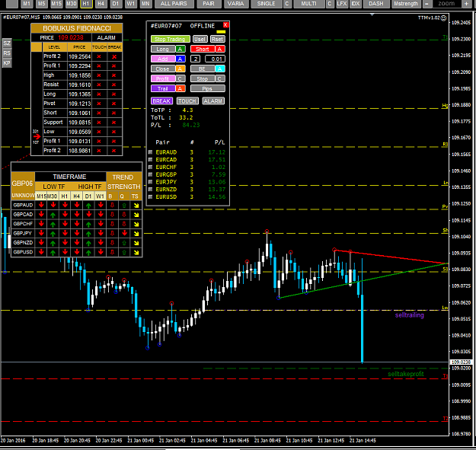476x450 pixels.
Task: Click the GBPCHF red W1 down arrow
Action: [101, 224]
